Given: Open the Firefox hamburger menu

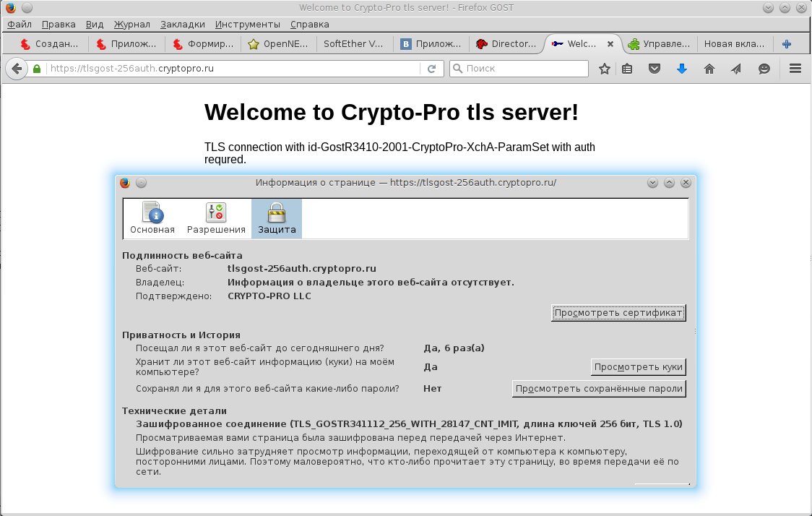Looking at the screenshot, I should 795,69.
